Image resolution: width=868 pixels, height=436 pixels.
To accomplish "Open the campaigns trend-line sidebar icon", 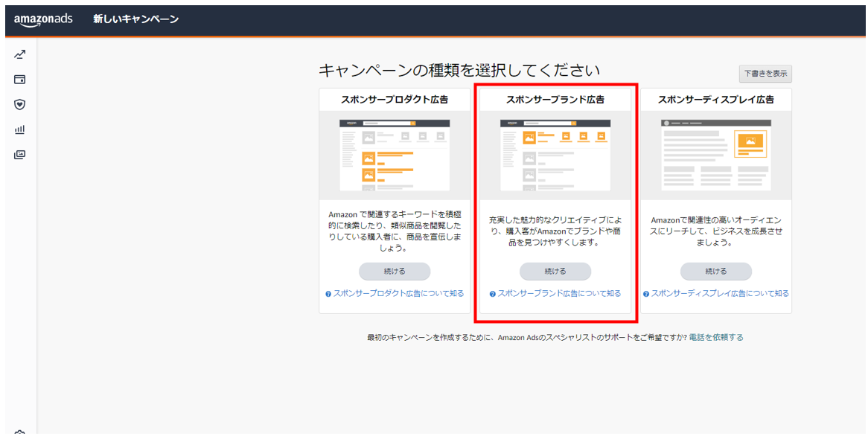I will click(x=20, y=54).
